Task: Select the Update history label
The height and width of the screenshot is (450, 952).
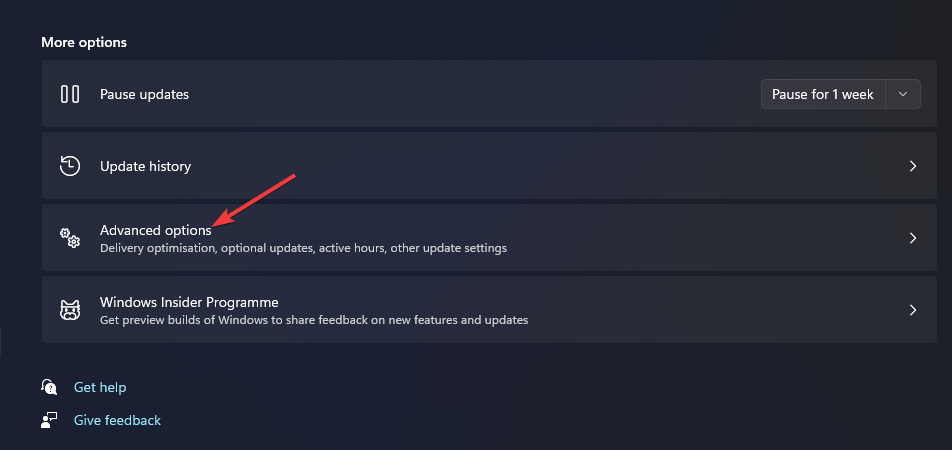Action: tap(145, 166)
